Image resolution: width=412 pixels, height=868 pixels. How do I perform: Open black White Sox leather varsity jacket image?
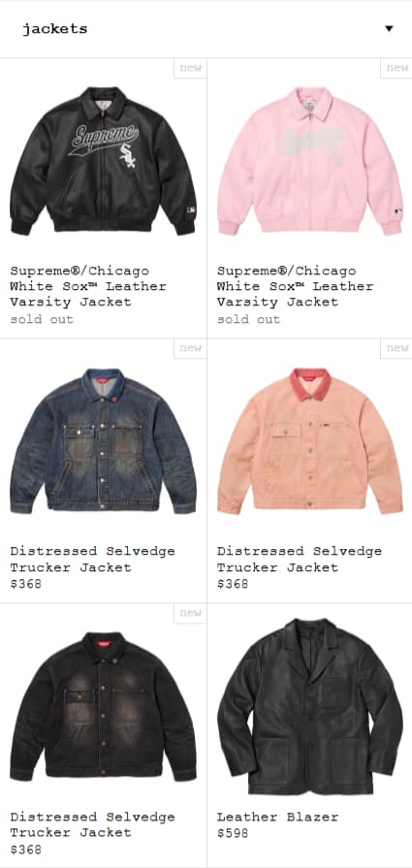(103, 161)
